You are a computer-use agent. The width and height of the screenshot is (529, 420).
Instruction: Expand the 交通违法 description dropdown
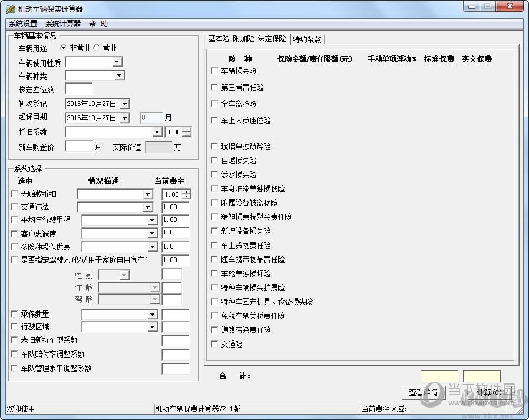click(x=147, y=207)
